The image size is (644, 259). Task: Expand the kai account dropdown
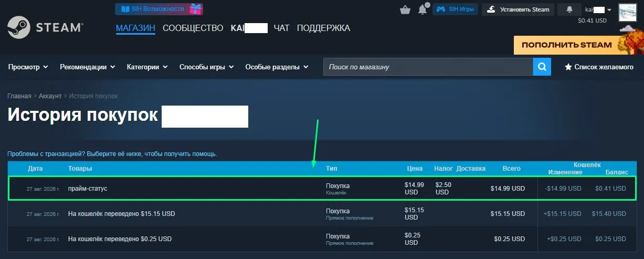(598, 9)
